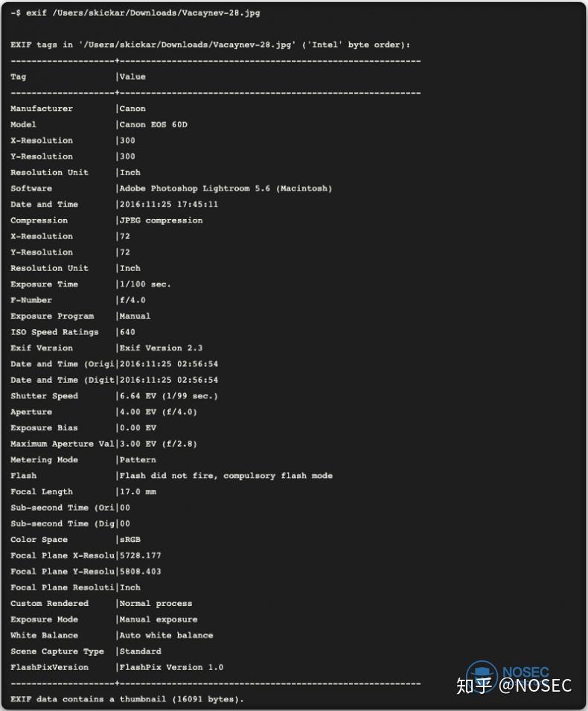Click the Exif Version 2.3 value

[161, 348]
